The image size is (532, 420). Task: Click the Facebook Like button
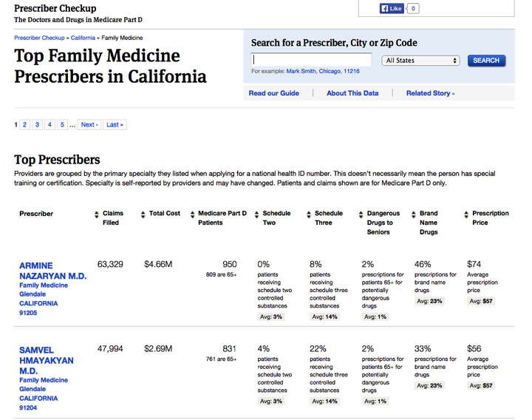(x=392, y=8)
